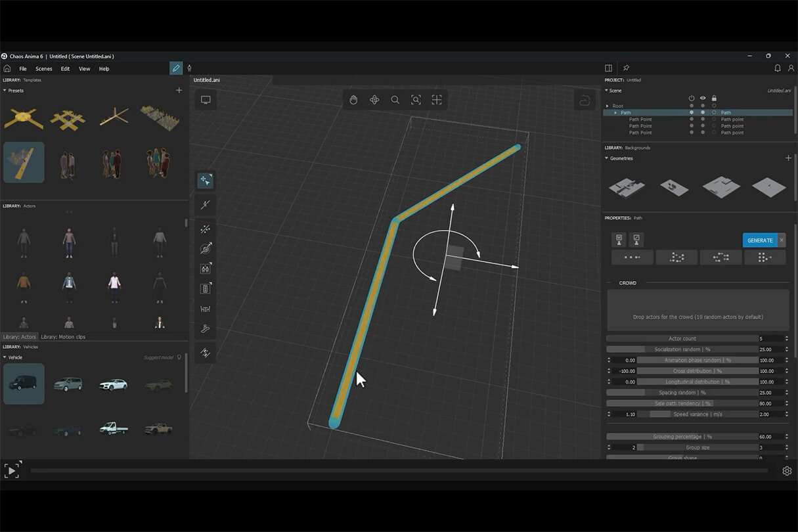798x532 pixels.
Task: Collapse the Geometries section
Action: coord(607,158)
